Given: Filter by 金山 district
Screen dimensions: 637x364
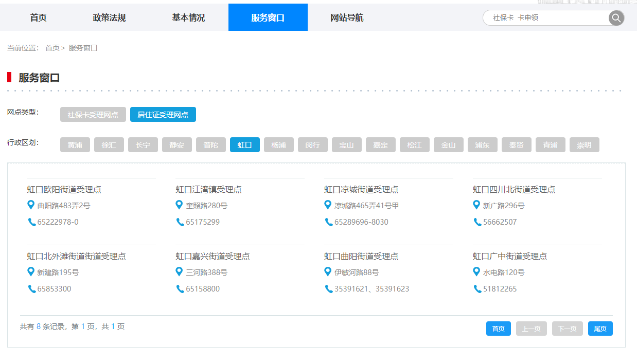Looking at the screenshot, I should point(449,145).
